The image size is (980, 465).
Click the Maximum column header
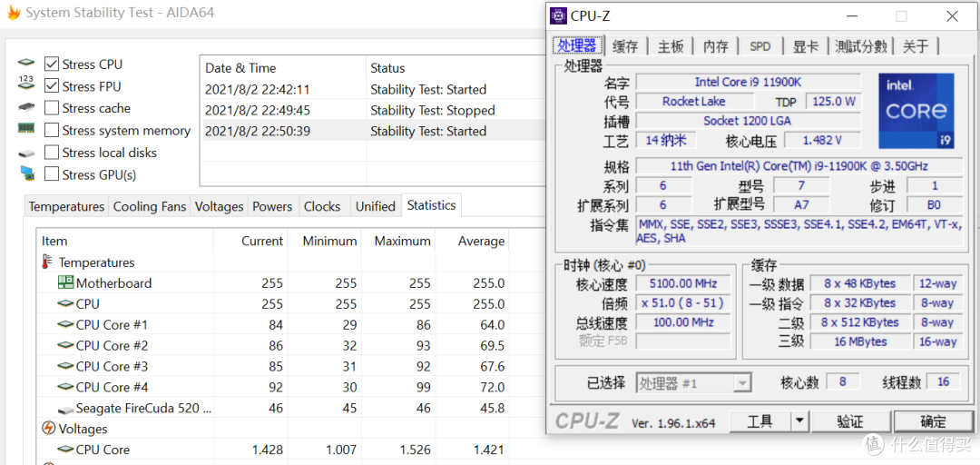coord(398,241)
